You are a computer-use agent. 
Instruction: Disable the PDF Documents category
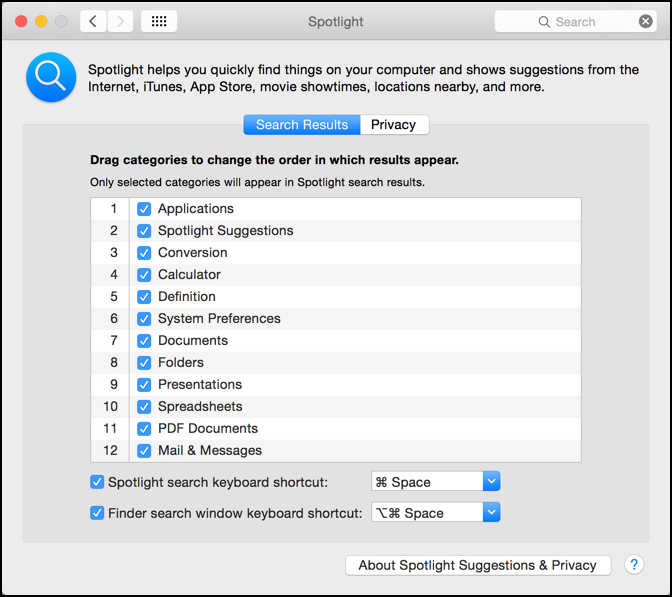coord(144,429)
